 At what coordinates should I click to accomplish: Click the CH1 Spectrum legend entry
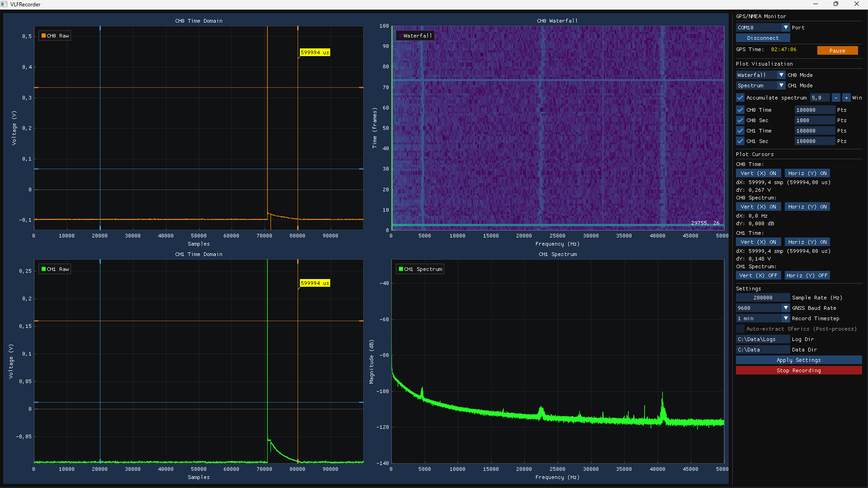coord(420,269)
